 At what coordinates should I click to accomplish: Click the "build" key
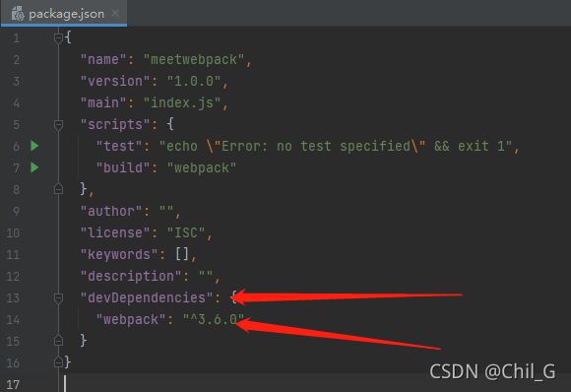pos(123,168)
